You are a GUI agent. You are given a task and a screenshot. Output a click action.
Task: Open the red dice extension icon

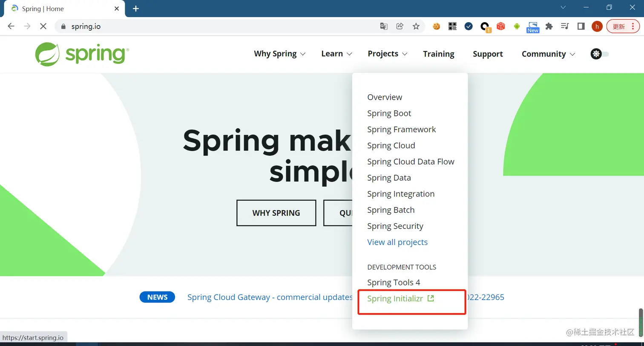pyautogui.click(x=501, y=26)
